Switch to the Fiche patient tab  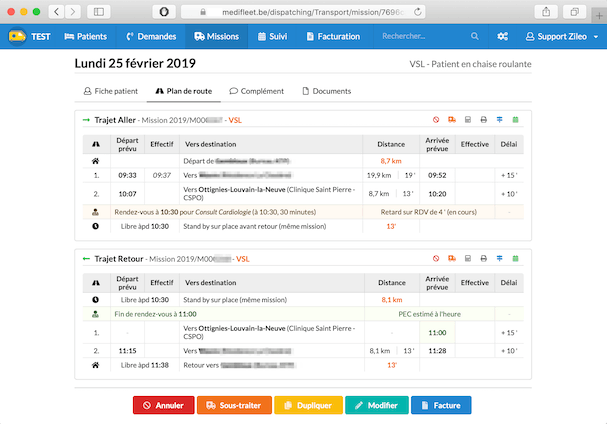pyautogui.click(x=109, y=91)
